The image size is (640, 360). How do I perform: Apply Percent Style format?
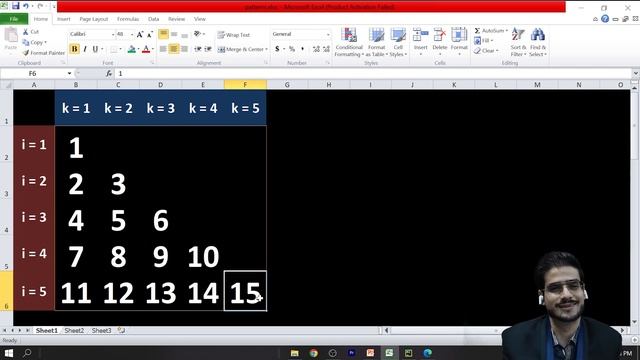[x=292, y=49]
